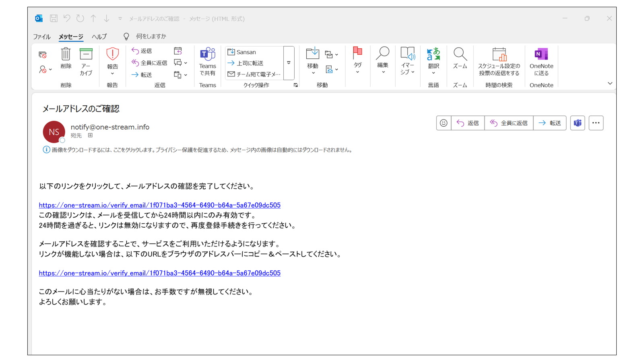The image size is (644, 362).
Task: Switch to the ファイル tab
Action: 41,36
